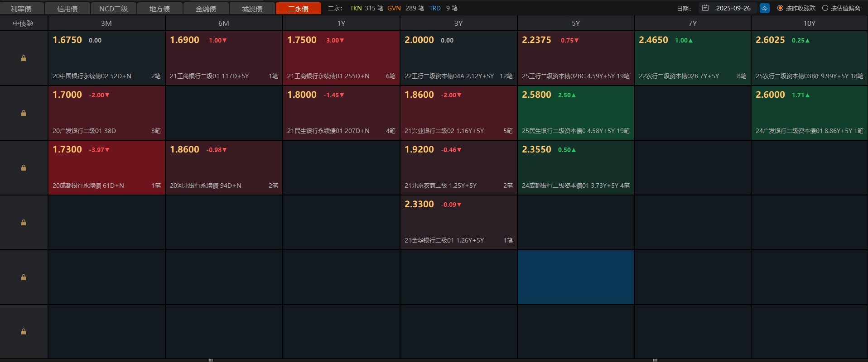Image resolution: width=868 pixels, height=362 pixels.
Task: Click the lock icon in the third row
Action: [24, 168]
